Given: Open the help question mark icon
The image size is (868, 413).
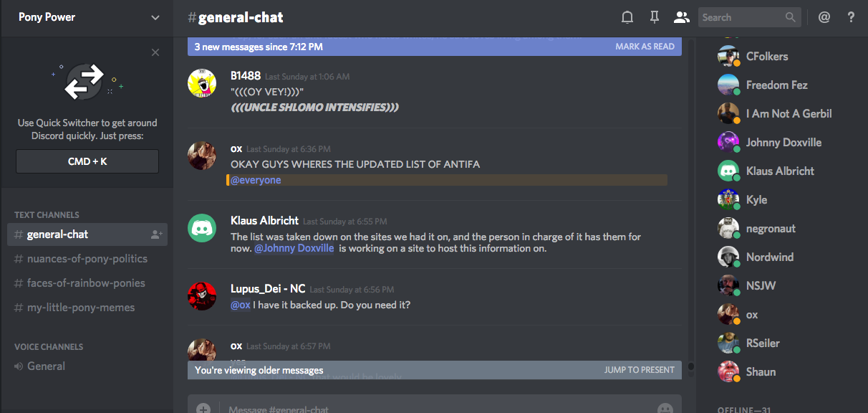Looking at the screenshot, I should tap(851, 17).
